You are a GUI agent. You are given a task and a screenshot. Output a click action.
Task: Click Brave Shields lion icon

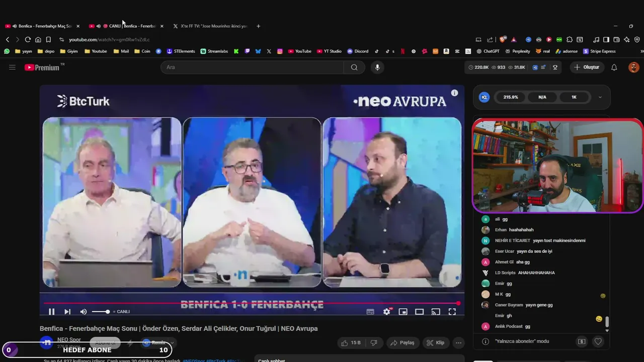coord(503,39)
